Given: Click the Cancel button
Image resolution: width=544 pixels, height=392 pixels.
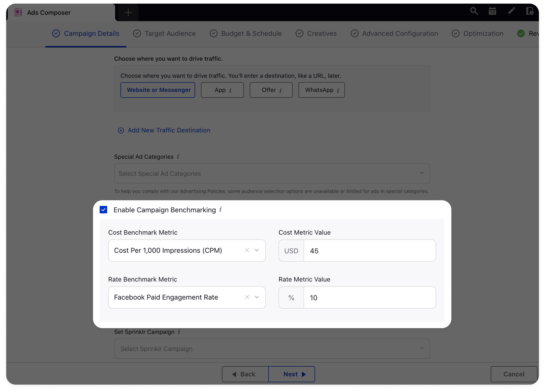Looking at the screenshot, I should coord(514,374).
